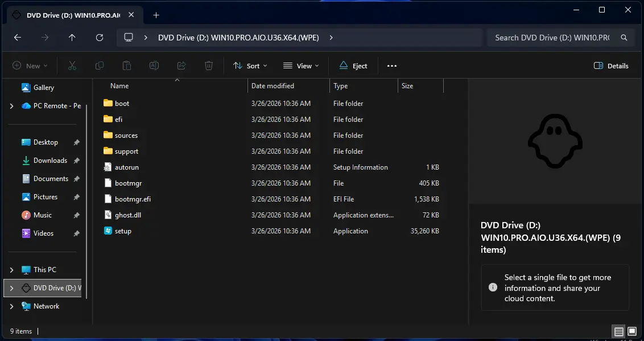Open Gallery in the navigation pane
This screenshot has height=341, width=644.
click(44, 88)
